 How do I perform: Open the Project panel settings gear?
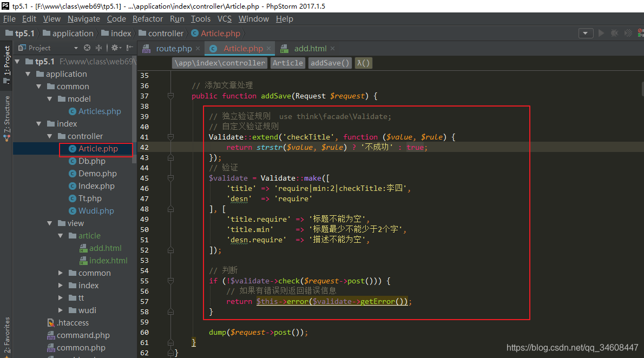click(x=116, y=48)
